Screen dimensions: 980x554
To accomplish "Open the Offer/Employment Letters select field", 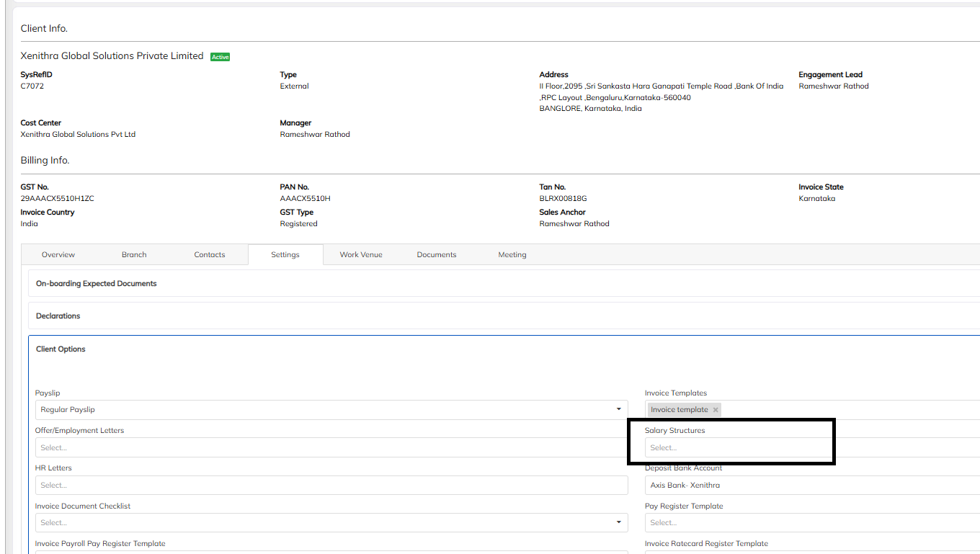I will (x=331, y=448).
